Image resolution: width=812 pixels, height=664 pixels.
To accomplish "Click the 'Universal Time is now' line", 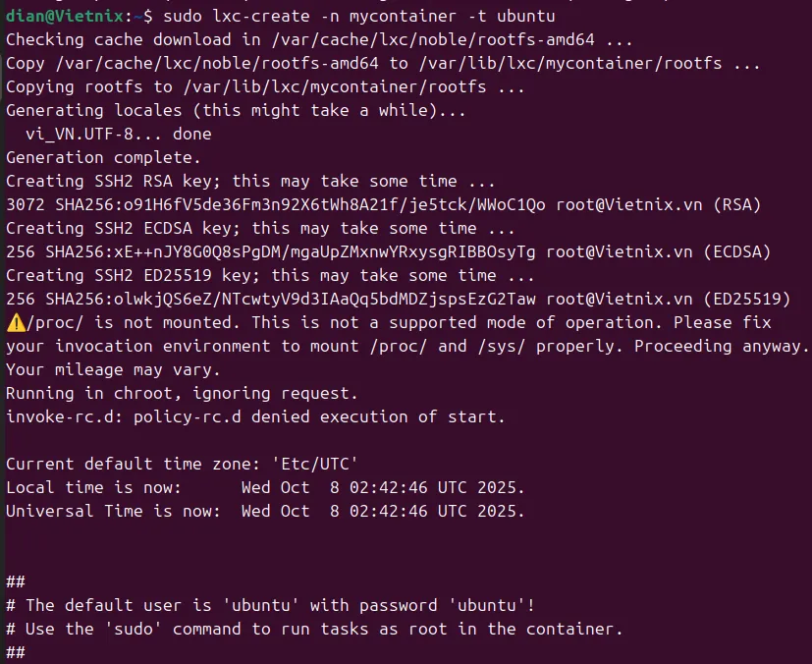I will 265,512.
